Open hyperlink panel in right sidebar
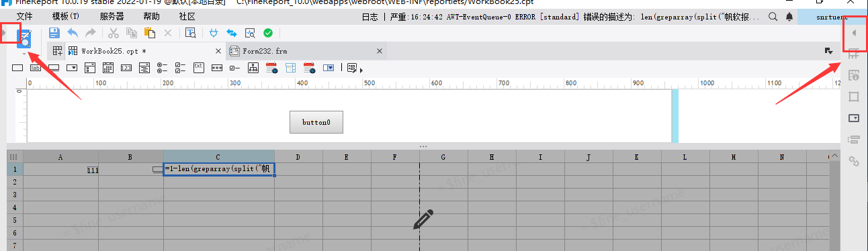The height and width of the screenshot is (251, 868). coord(854,161)
